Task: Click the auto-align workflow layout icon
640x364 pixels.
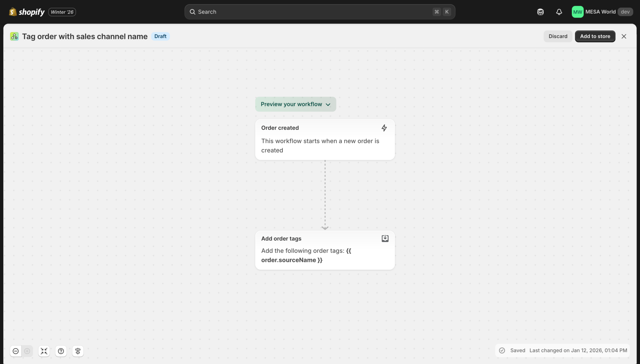Action: (x=78, y=351)
